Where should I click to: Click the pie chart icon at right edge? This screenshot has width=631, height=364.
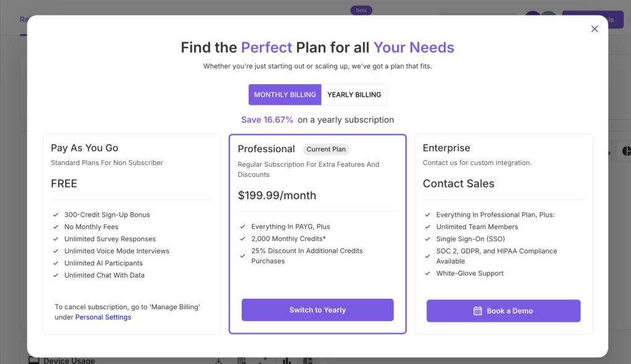pyautogui.click(x=627, y=151)
